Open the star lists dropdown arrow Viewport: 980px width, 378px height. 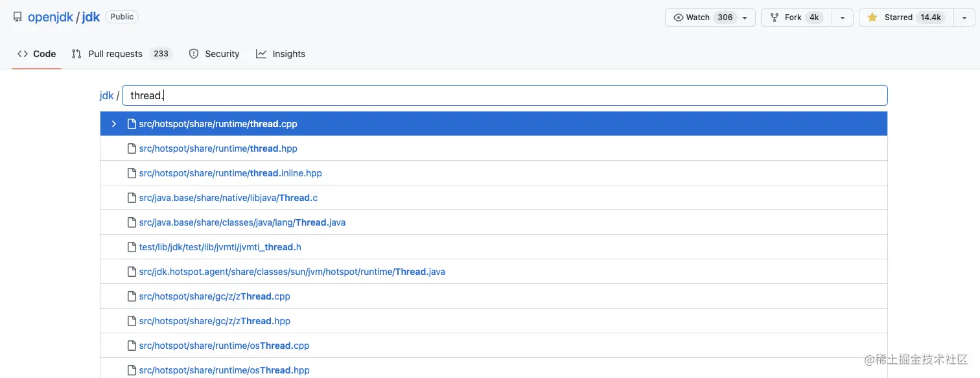(964, 18)
